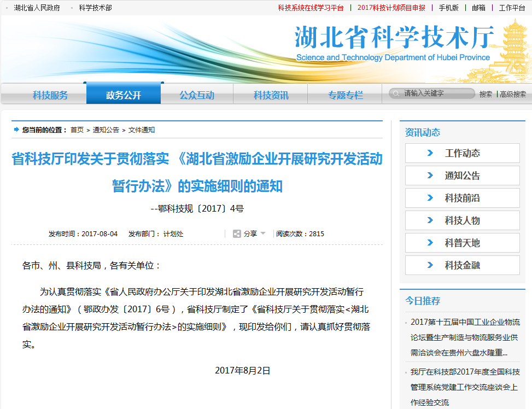Click the arrow icon next to 科技前沿
Screen dimensions: 532x409
430,198
